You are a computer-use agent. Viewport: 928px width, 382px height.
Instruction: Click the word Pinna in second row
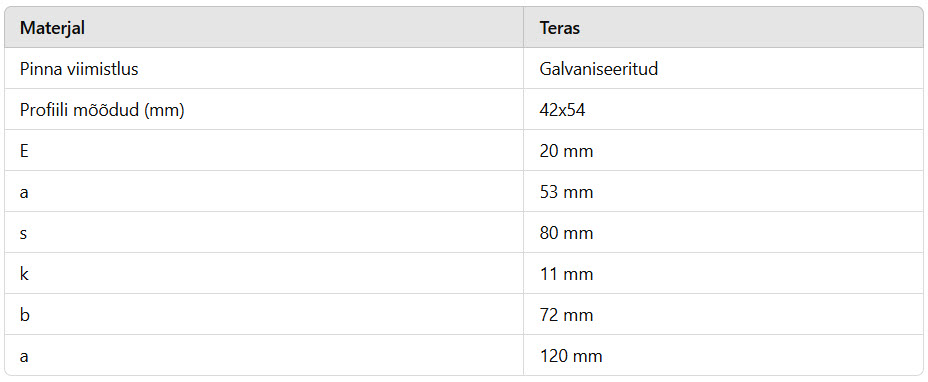pos(39,69)
